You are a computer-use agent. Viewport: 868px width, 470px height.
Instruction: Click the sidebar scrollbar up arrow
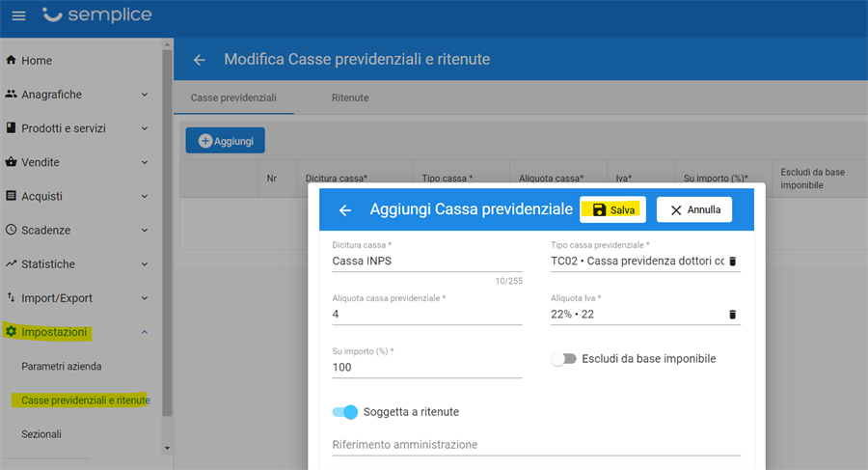pyautogui.click(x=167, y=43)
